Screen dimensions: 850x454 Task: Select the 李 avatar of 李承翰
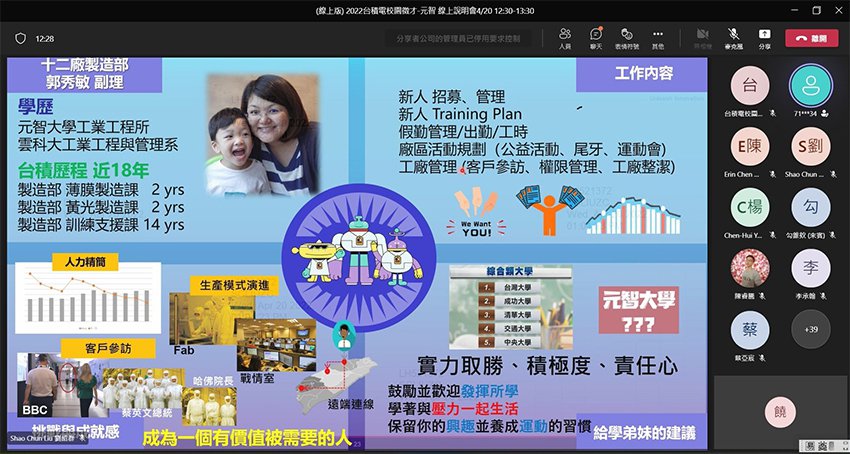810,268
